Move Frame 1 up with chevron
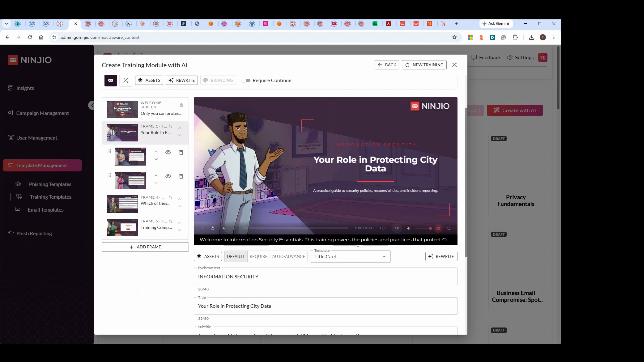 [x=180, y=128]
